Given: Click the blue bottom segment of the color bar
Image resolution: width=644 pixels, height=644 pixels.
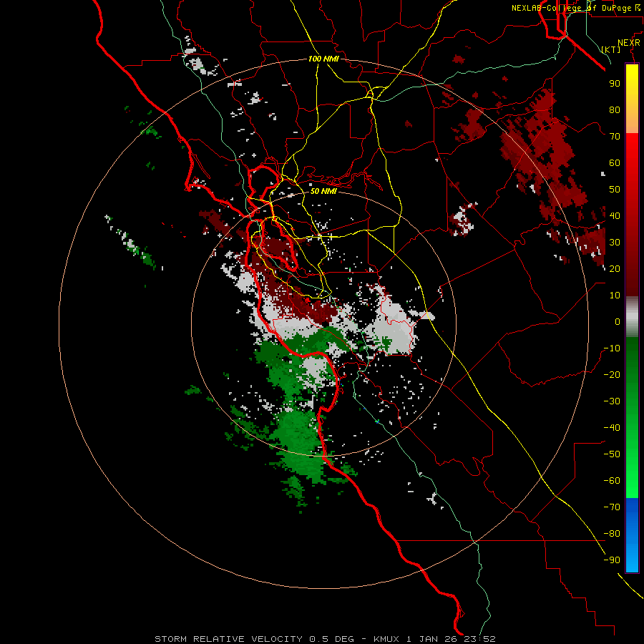Looking at the screenshot, I should pyautogui.click(x=632, y=535).
